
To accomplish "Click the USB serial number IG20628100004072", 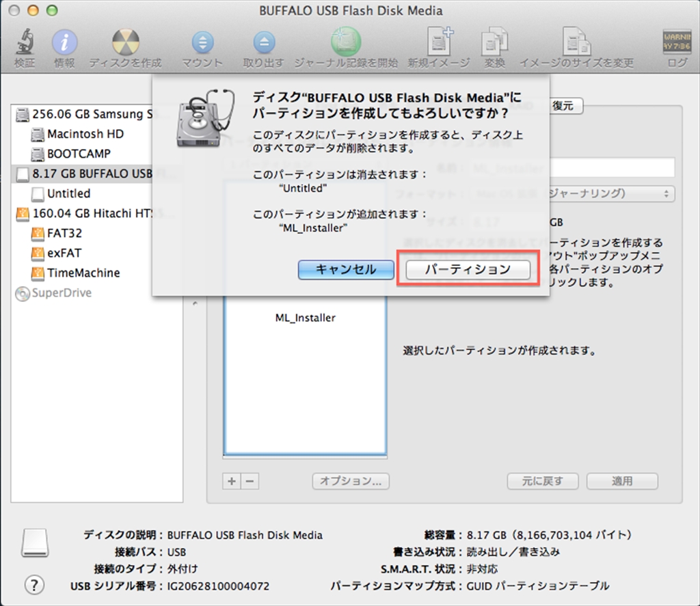I will click(x=218, y=586).
